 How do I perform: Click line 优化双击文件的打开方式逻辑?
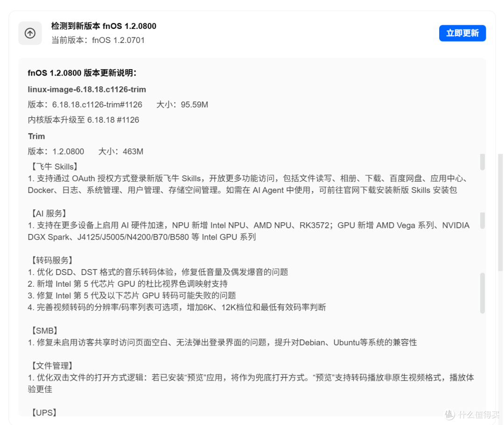tap(251, 378)
